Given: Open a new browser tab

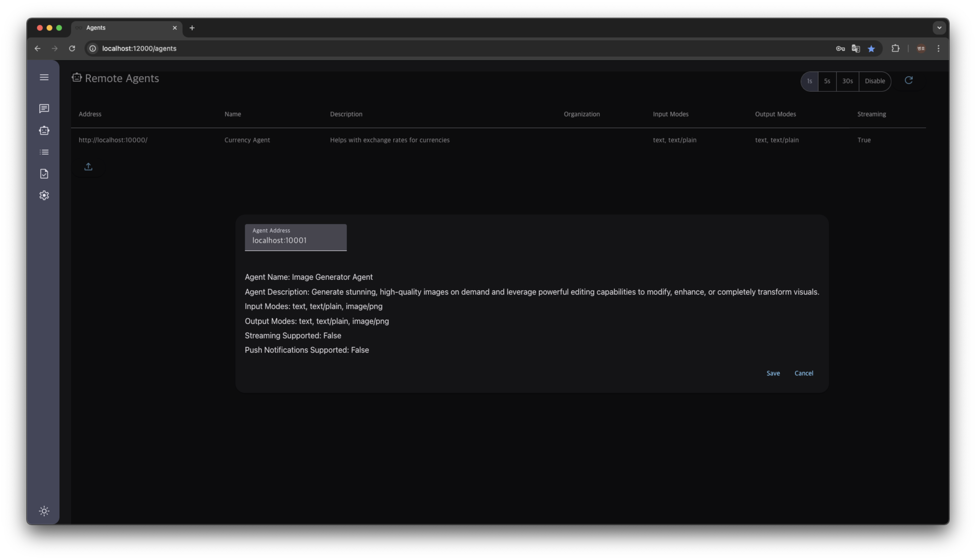Looking at the screenshot, I should click(x=192, y=28).
